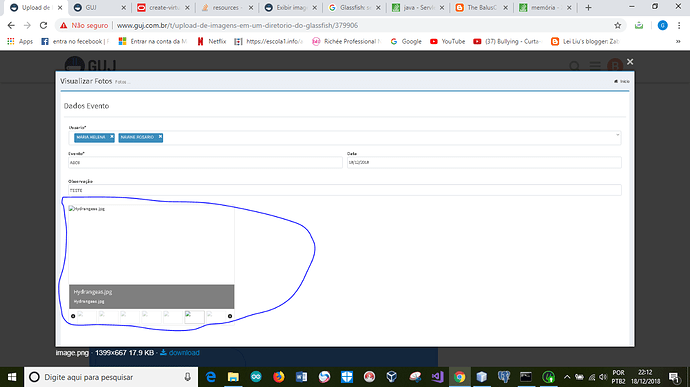Close the image lightbox overlay
The image size is (690, 387).
(x=630, y=62)
